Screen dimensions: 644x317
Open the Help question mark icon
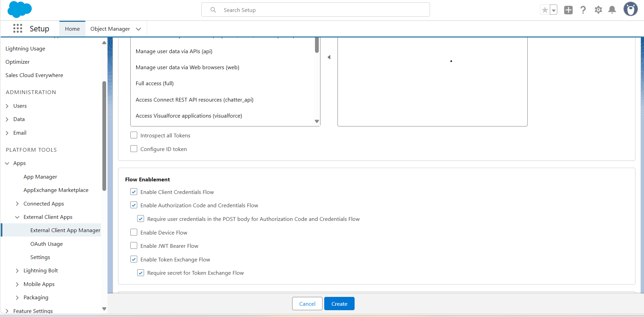pyautogui.click(x=583, y=10)
